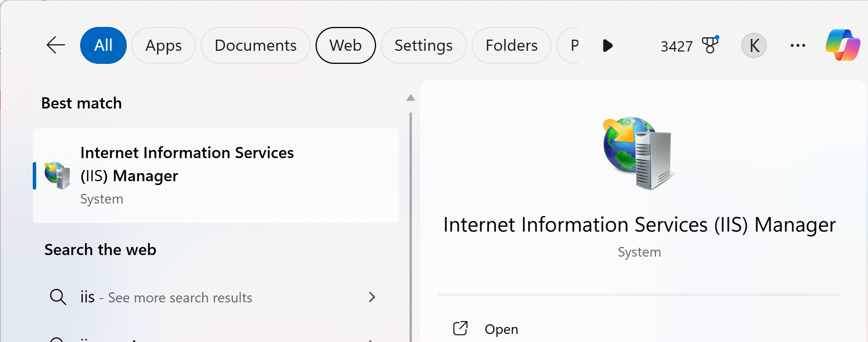The height and width of the screenshot is (342, 868).
Task: Click the scroll up arrow in results
Action: tap(411, 98)
